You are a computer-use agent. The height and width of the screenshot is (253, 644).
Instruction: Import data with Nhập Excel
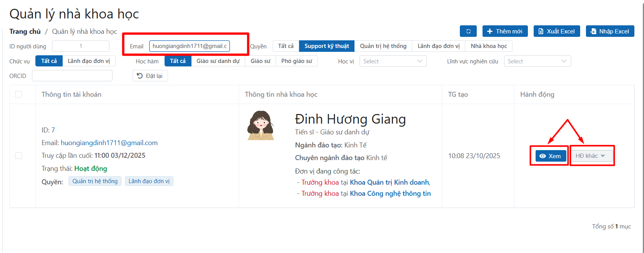coord(610,31)
